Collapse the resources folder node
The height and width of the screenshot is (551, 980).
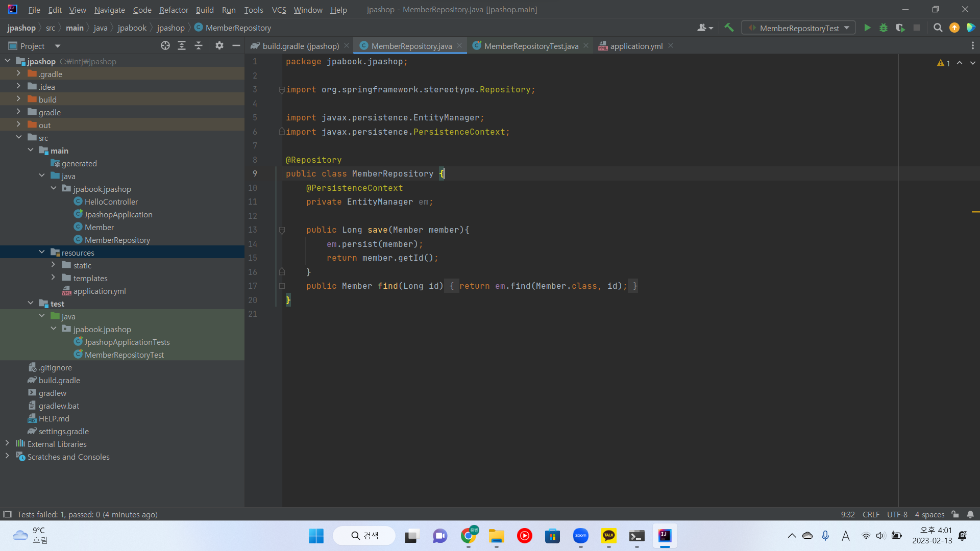coord(42,253)
